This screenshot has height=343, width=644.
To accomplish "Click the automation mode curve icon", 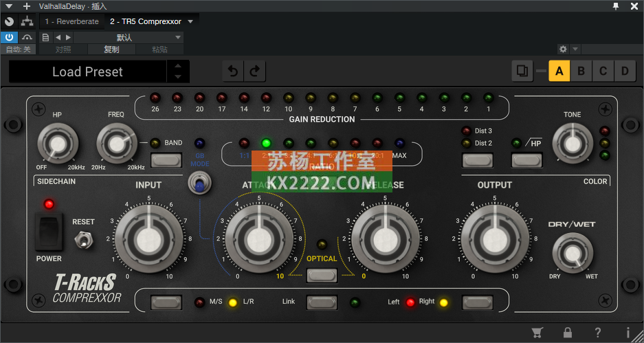I will 27,37.
